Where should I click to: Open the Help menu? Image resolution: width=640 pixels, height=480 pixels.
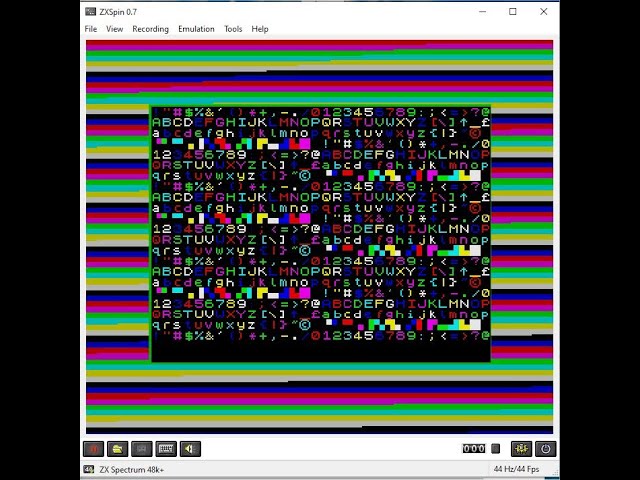(x=260, y=29)
